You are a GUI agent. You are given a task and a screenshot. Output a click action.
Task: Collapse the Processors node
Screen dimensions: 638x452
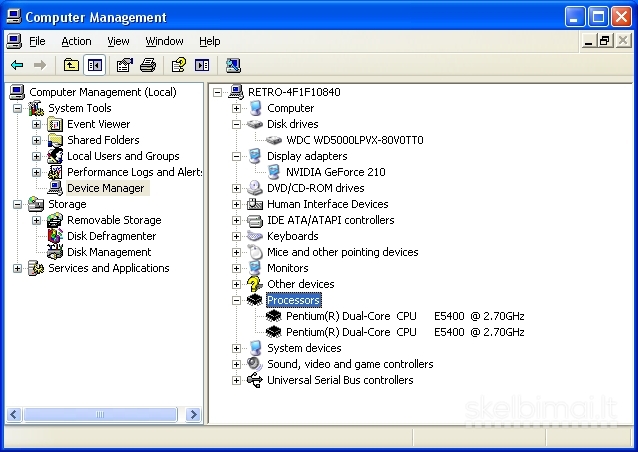[x=237, y=300]
